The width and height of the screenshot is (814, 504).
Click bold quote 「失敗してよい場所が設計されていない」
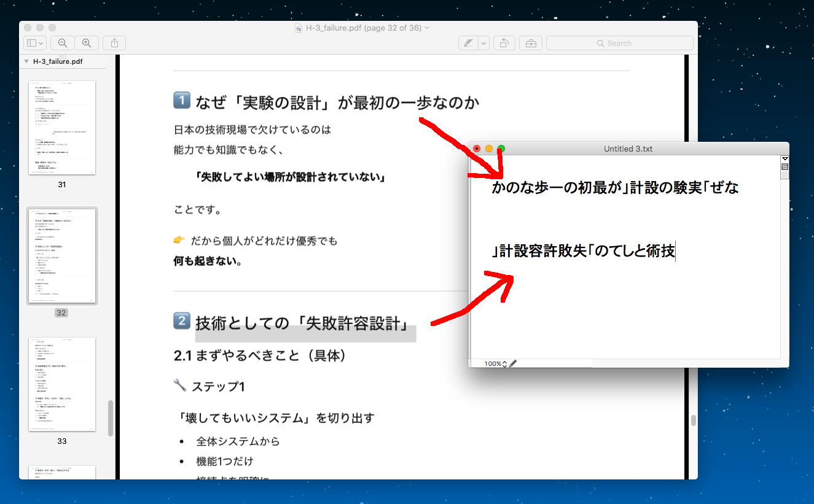click(290, 177)
